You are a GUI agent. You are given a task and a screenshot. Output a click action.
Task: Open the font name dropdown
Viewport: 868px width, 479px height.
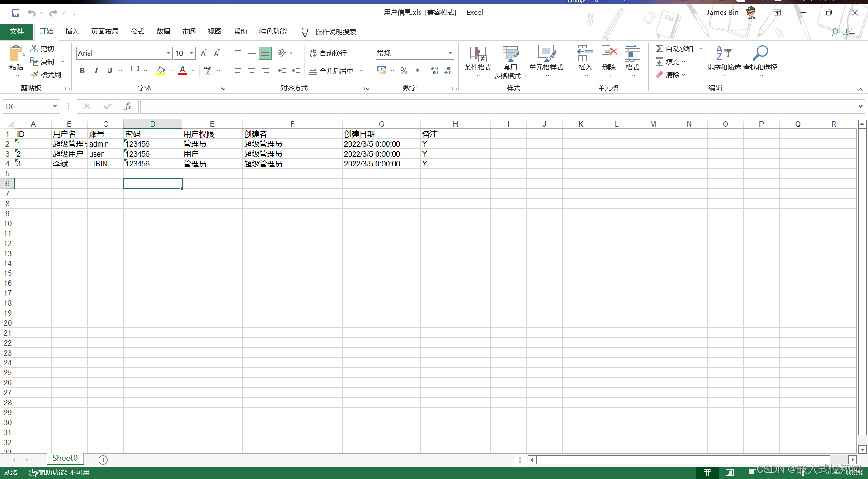pyautogui.click(x=168, y=53)
